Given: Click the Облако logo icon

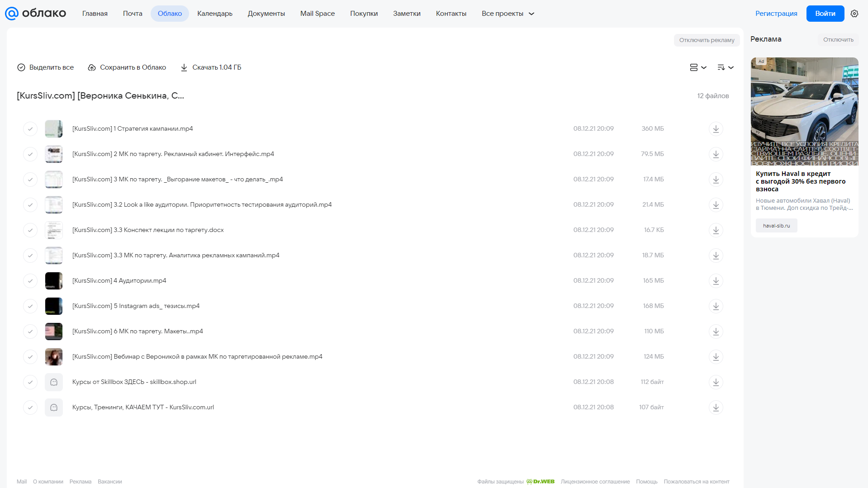Looking at the screenshot, I should coord(12,14).
